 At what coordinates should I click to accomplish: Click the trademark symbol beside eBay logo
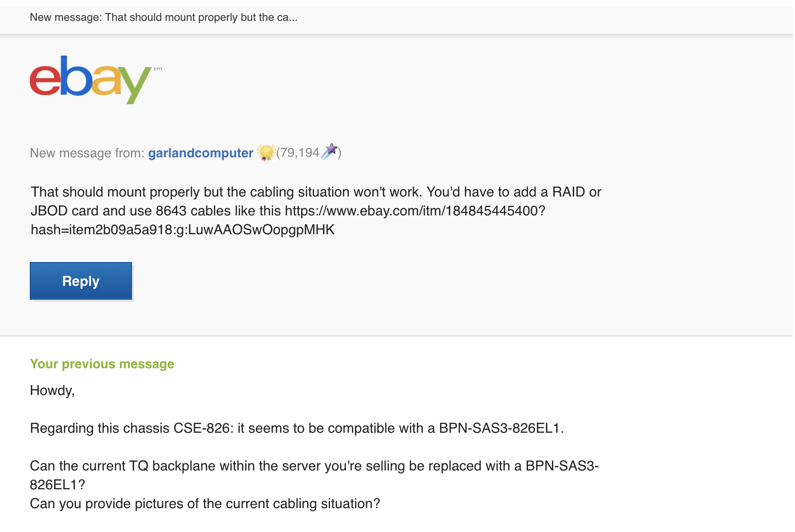point(158,69)
